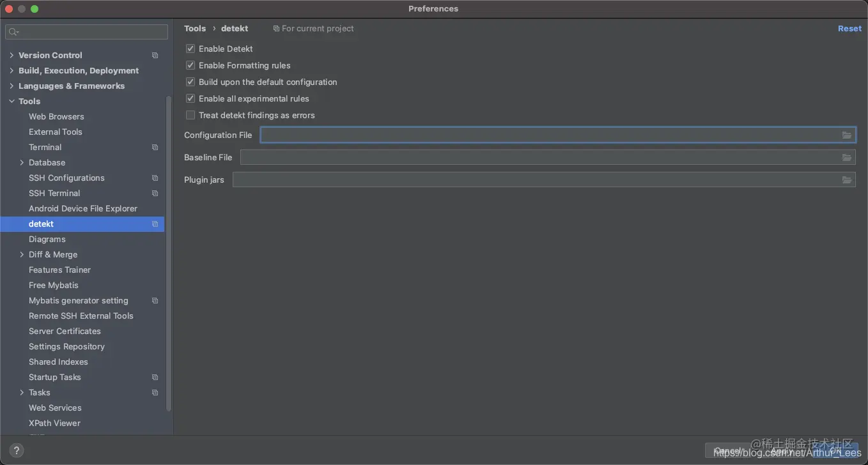Click the search magnifier icon
The image size is (868, 465).
[x=14, y=32]
